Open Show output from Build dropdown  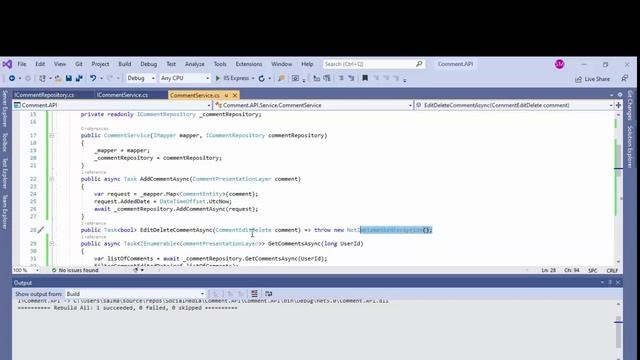click(135, 294)
